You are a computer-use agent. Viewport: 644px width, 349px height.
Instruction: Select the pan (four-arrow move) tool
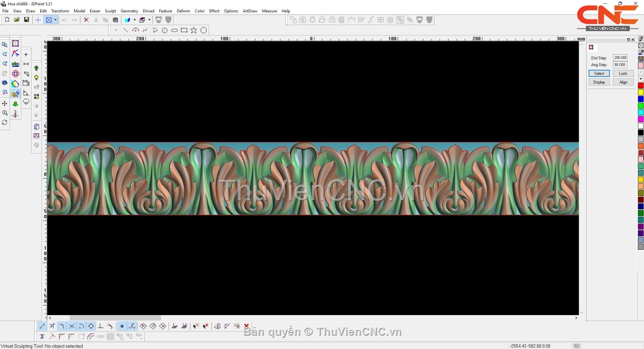tap(5, 103)
